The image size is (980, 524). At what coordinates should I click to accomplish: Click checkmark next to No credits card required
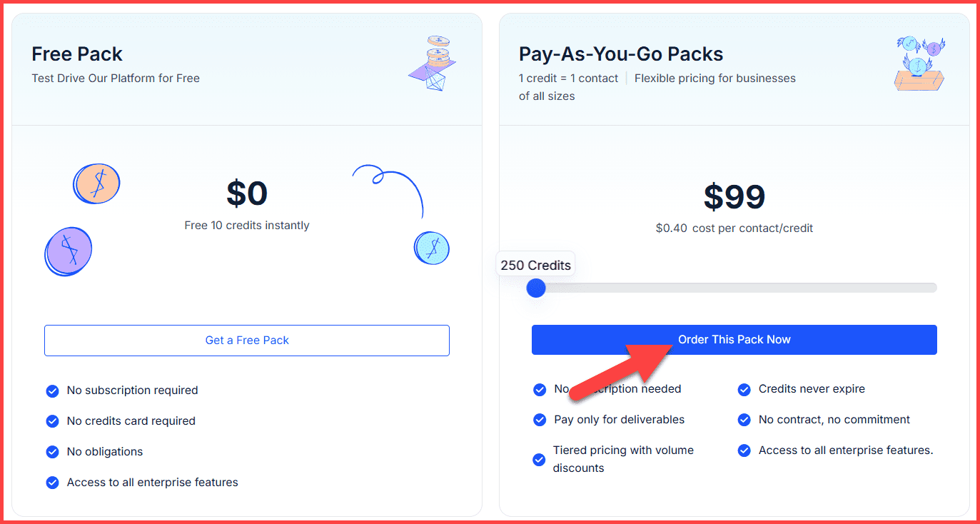(x=52, y=421)
